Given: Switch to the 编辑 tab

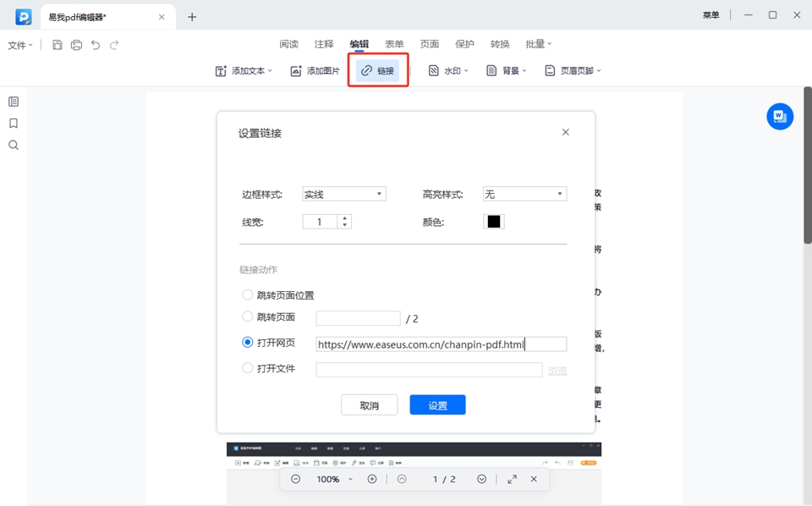Looking at the screenshot, I should tap(359, 44).
